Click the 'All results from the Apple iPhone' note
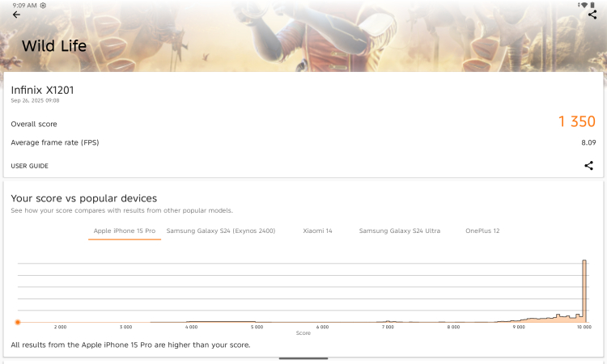 (x=130, y=345)
